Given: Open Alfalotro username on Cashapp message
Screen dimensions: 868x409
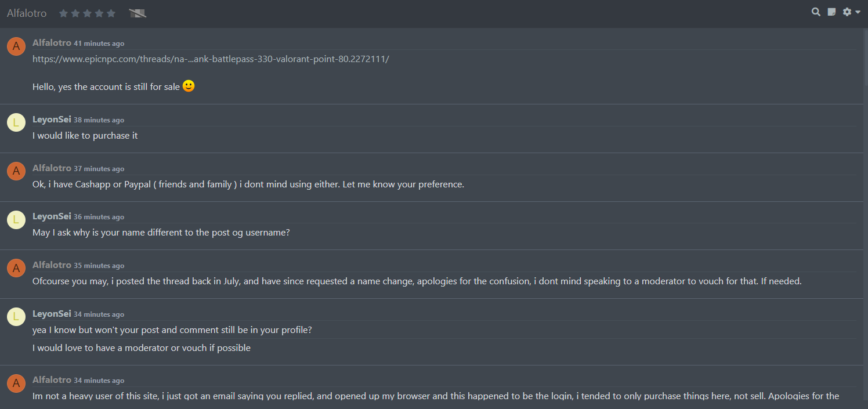Looking at the screenshot, I should tap(52, 168).
